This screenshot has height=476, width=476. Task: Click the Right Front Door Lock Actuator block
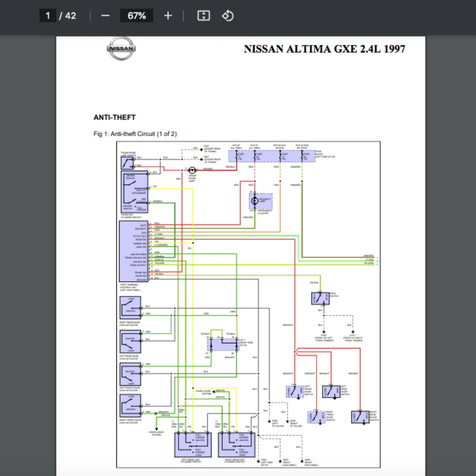(x=130, y=406)
